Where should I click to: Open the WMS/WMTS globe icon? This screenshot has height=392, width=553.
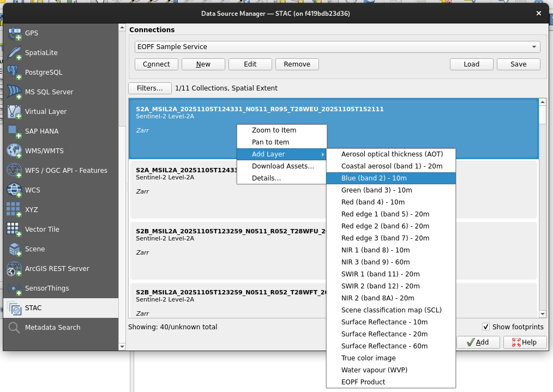tap(15, 151)
